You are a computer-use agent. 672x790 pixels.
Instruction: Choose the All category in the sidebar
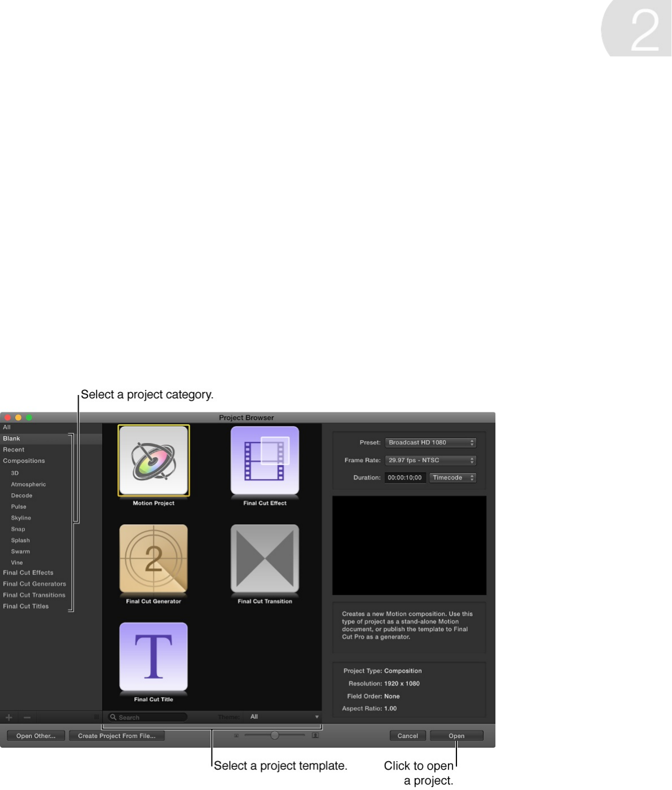7,427
